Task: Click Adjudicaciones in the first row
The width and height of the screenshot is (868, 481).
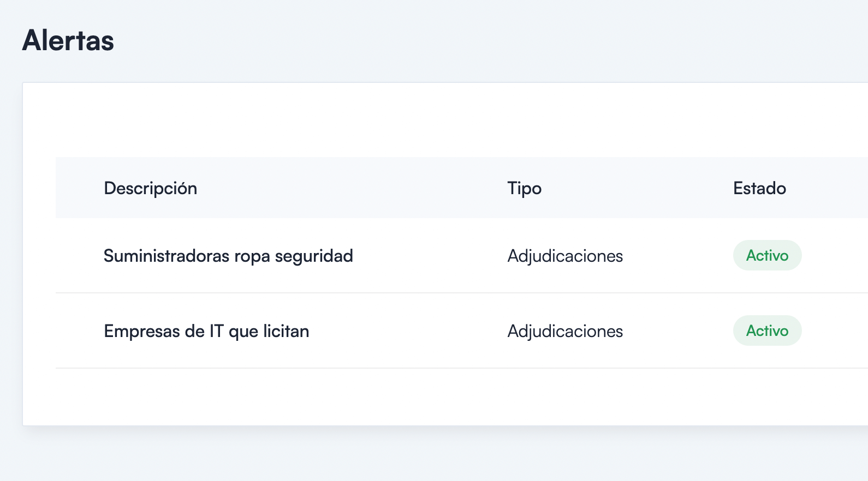Action: coord(565,256)
